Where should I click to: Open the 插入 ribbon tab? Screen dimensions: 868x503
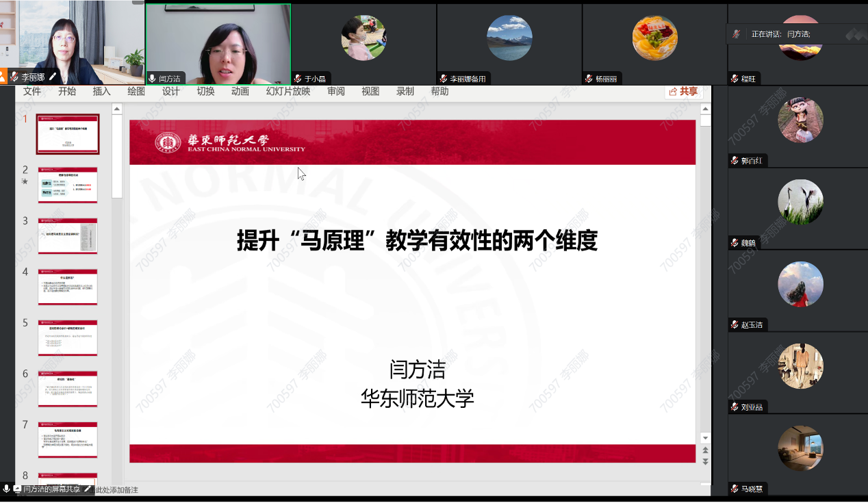101,92
